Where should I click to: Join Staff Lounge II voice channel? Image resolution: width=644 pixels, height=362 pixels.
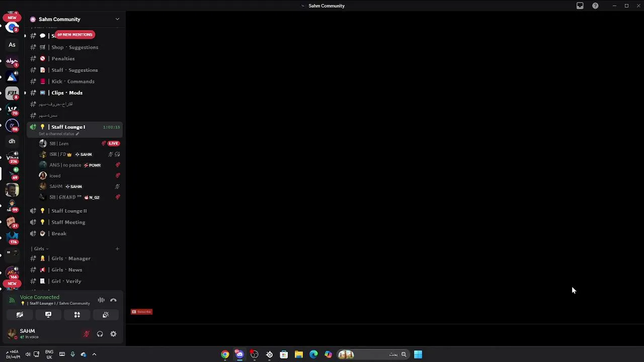point(74,211)
